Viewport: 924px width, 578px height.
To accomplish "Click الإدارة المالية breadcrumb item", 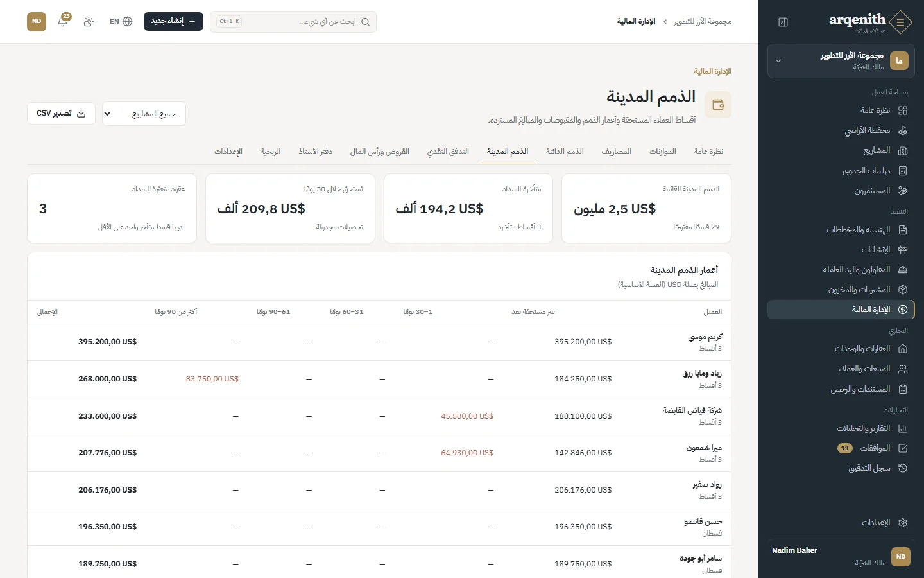I will pos(636,22).
